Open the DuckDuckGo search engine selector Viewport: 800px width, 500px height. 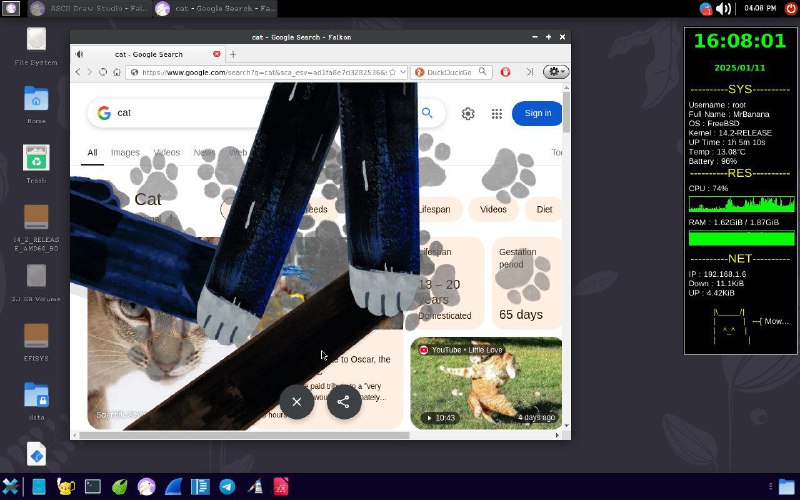point(419,72)
